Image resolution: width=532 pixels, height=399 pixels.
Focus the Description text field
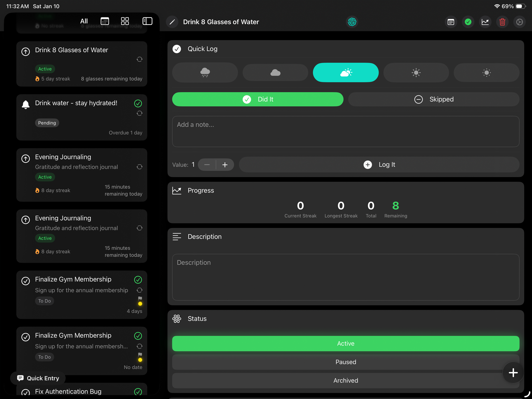click(x=346, y=277)
